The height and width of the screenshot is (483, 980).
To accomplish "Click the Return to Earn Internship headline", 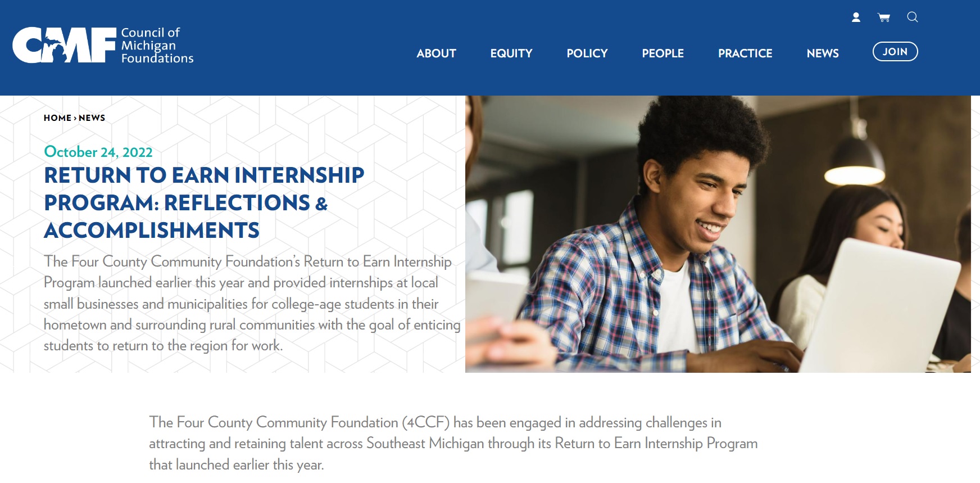I will (204, 202).
